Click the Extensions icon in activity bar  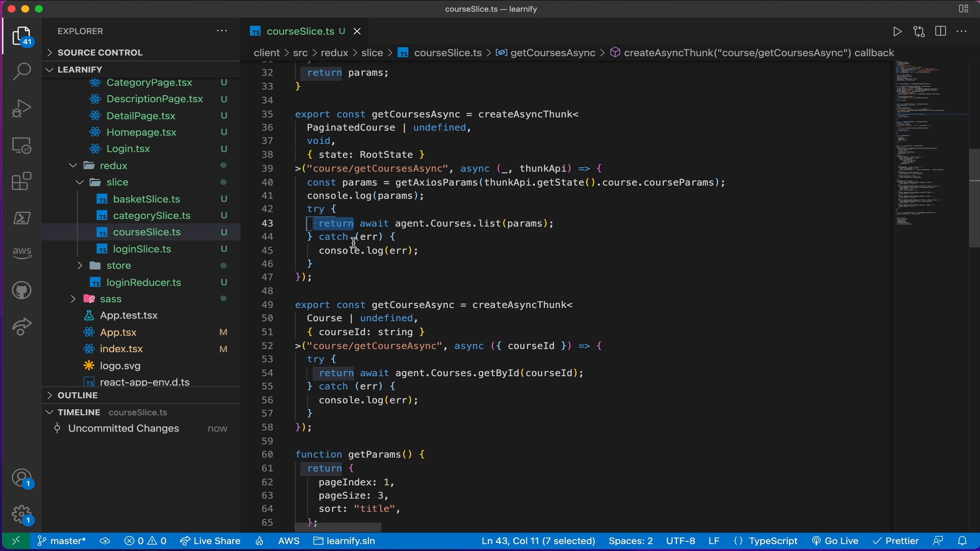(x=21, y=182)
